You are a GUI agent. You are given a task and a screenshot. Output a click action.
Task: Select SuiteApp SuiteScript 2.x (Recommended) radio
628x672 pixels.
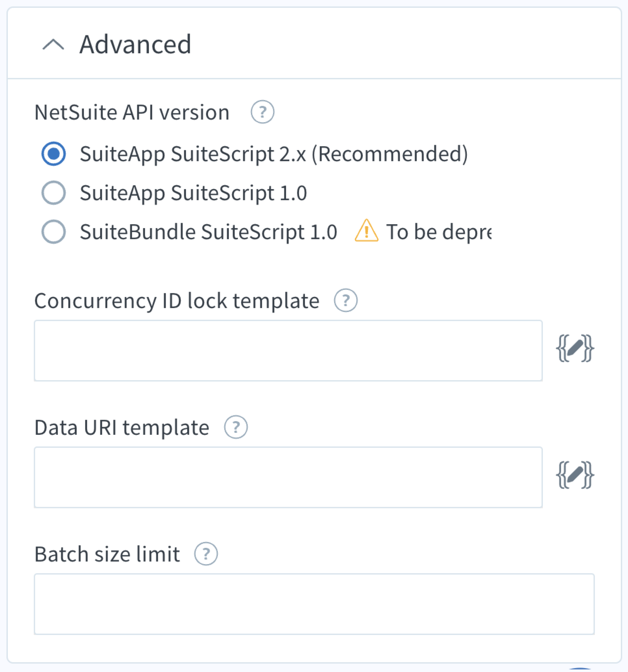click(x=53, y=154)
